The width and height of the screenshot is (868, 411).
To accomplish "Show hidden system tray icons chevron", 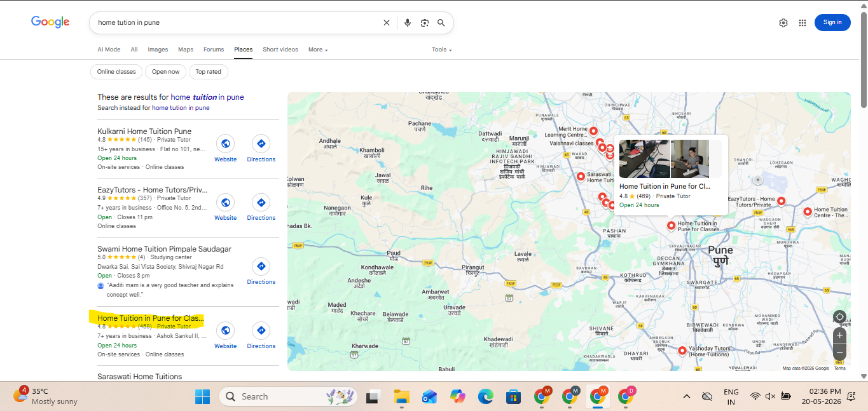I will pos(687,396).
